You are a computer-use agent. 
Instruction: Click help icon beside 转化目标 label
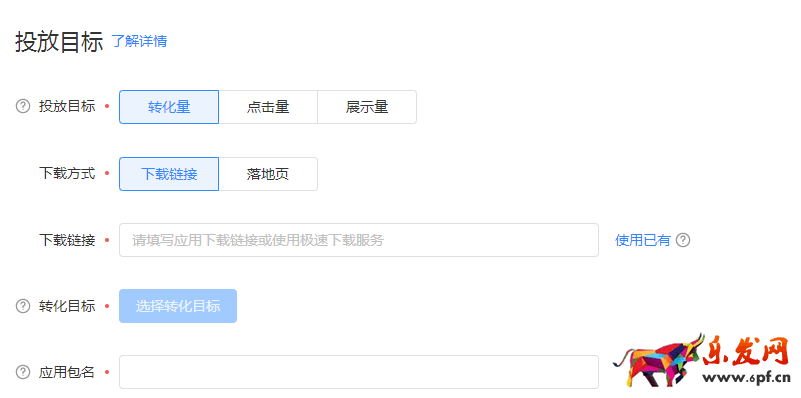23,306
